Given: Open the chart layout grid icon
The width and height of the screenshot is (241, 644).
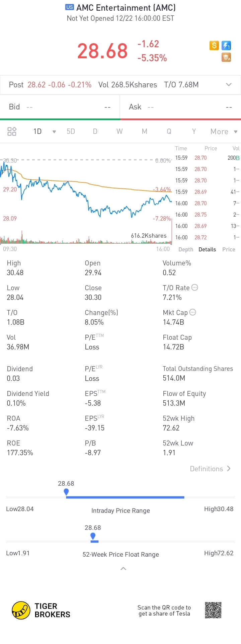Looking at the screenshot, I should 12,131.
